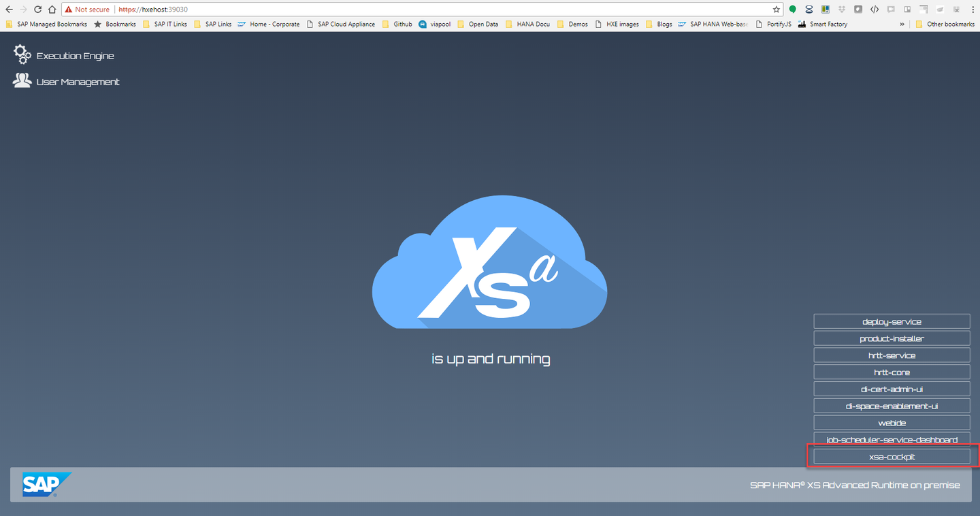Image resolution: width=980 pixels, height=516 pixels.
Task: Click the 'is up and running' text
Action: point(491,359)
